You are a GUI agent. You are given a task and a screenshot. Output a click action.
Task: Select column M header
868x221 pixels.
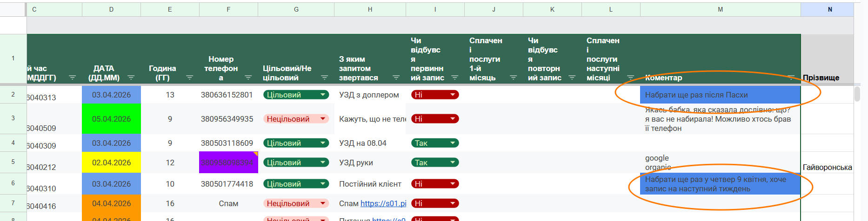(x=720, y=9)
